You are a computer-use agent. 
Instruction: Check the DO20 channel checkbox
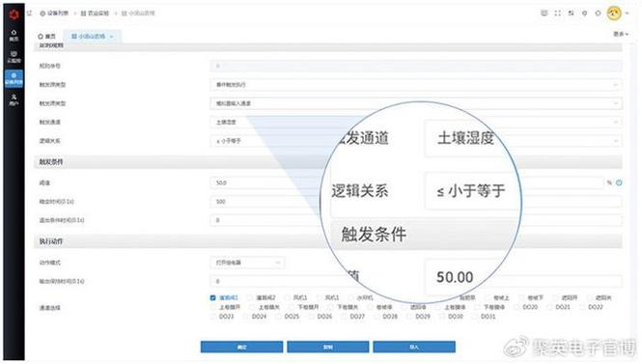[516, 307]
